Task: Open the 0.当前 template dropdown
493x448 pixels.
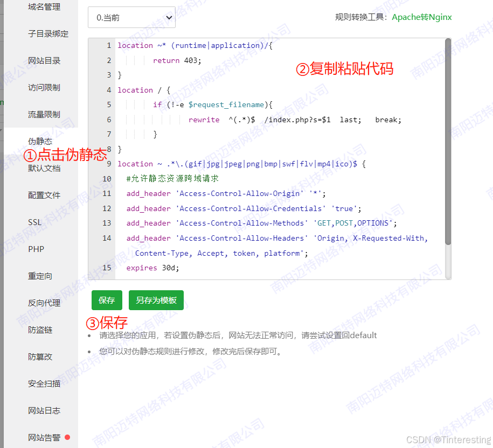Action: (131, 18)
